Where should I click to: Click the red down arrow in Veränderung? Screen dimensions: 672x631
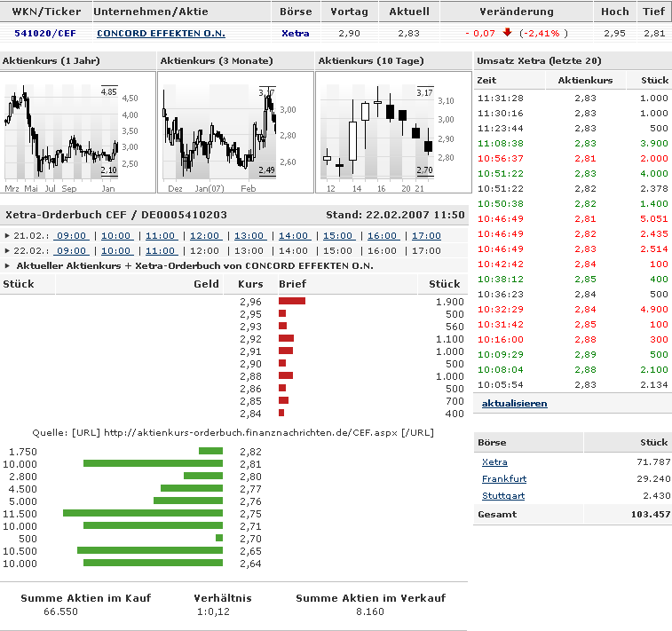tap(508, 33)
